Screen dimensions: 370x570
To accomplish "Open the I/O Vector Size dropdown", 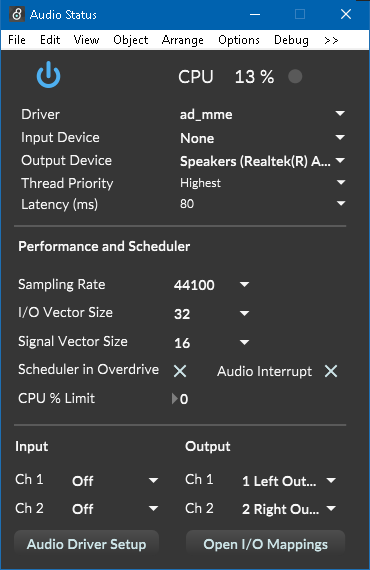I will [x=212, y=313].
